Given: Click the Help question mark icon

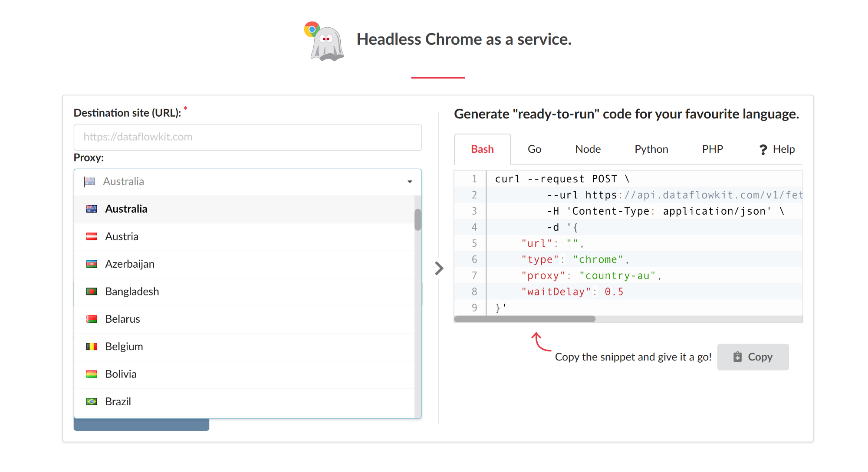Looking at the screenshot, I should pyautogui.click(x=763, y=150).
